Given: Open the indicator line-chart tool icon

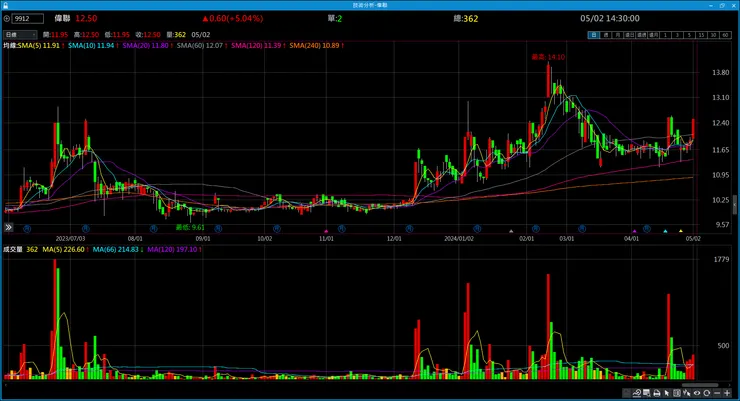Looking at the screenshot, I should pos(637,393).
